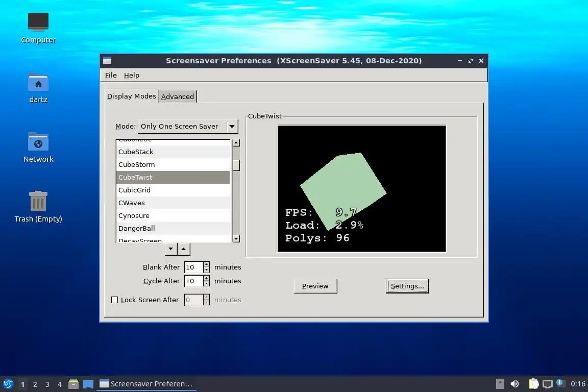Open the Computer desktop icon

[x=38, y=28]
